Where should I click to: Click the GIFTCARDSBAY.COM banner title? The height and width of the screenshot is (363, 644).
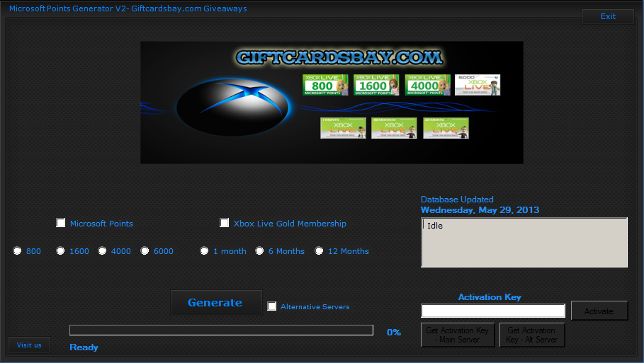point(339,57)
